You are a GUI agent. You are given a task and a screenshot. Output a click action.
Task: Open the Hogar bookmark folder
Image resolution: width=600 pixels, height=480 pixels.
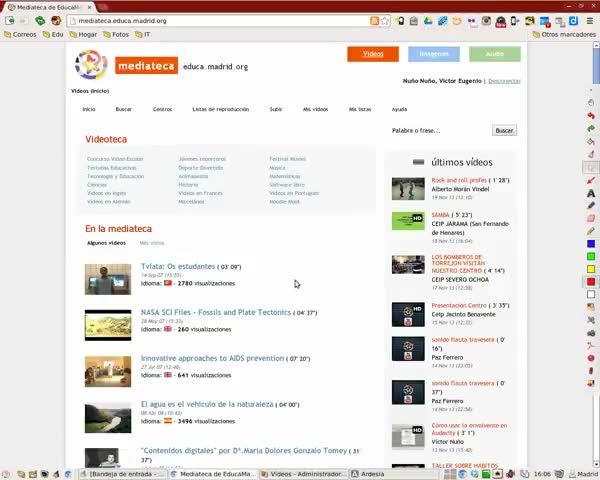tap(83, 34)
